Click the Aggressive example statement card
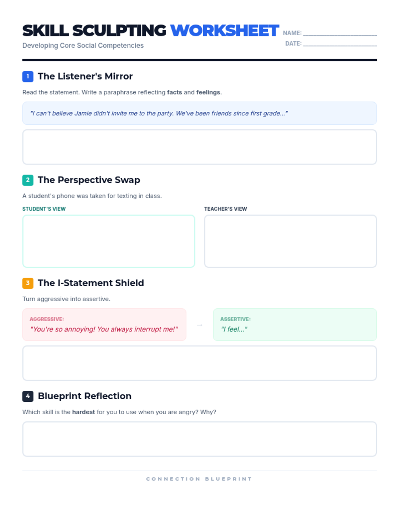 (104, 325)
